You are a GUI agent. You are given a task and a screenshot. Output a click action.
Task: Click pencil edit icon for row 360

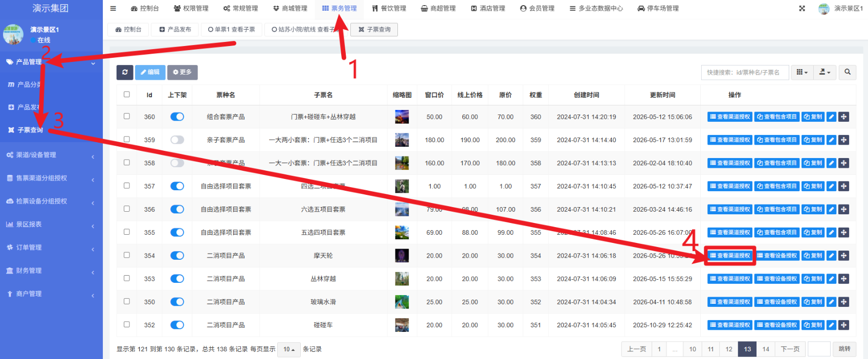831,117
